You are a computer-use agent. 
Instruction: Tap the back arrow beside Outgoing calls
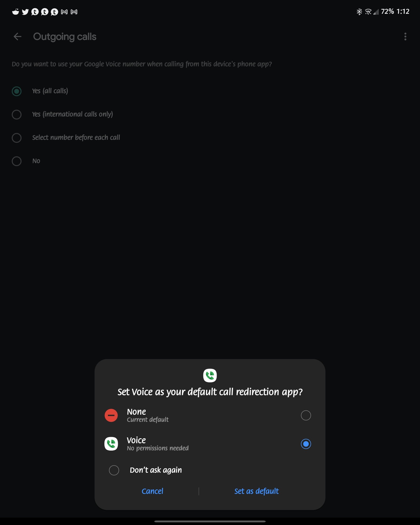pos(17,37)
